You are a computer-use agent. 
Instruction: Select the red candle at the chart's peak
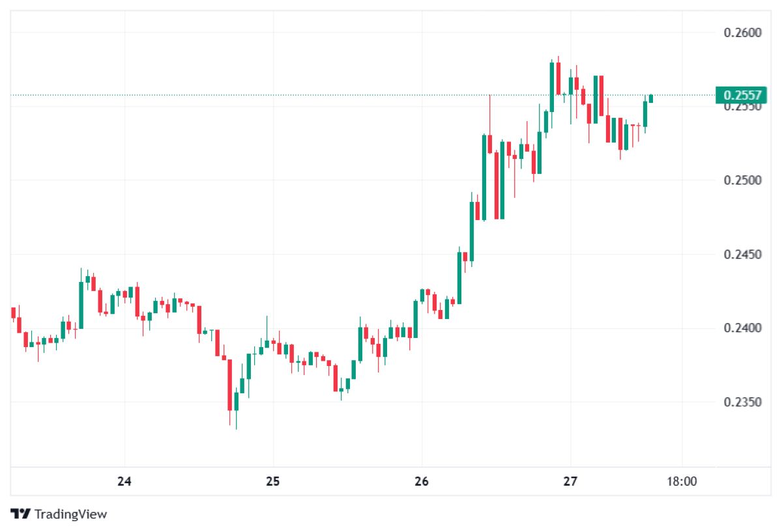(x=558, y=79)
